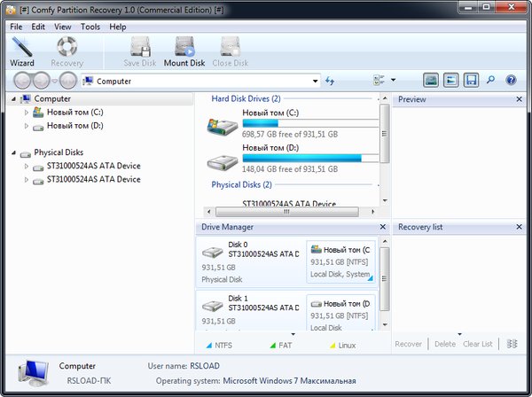Click the D: drive usage bar
Image resolution: width=532 pixels, height=397 pixels.
tap(310, 158)
